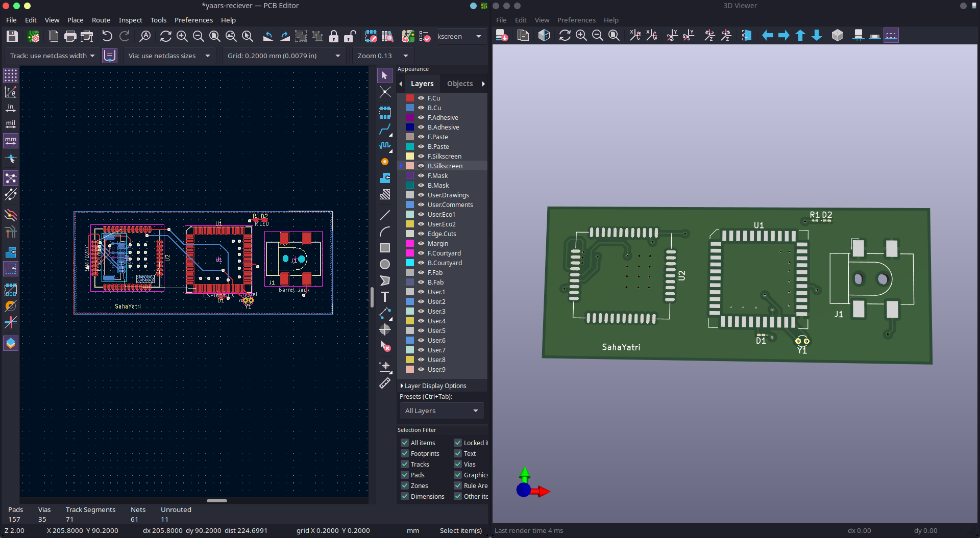This screenshot has height=538, width=980.
Task: Select the Route tracks tool
Action: (385, 129)
